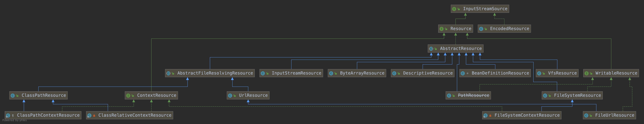Click the public visibility icon on InputStreamSource
Image resolution: width=644 pixels, height=124 pixels.
pos(459,9)
